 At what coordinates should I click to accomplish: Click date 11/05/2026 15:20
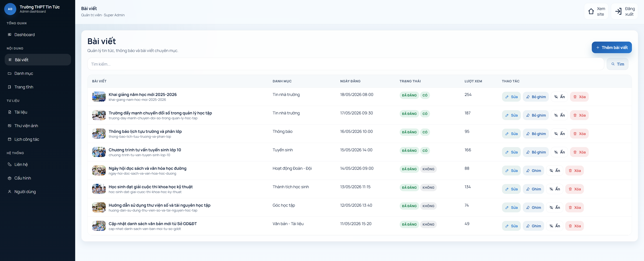[x=356, y=224]
